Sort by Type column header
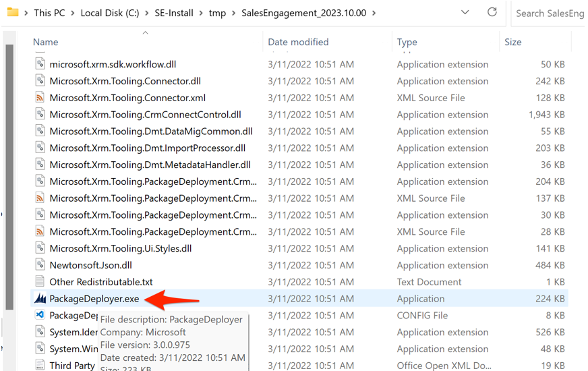This screenshot has width=588, height=371. click(407, 42)
